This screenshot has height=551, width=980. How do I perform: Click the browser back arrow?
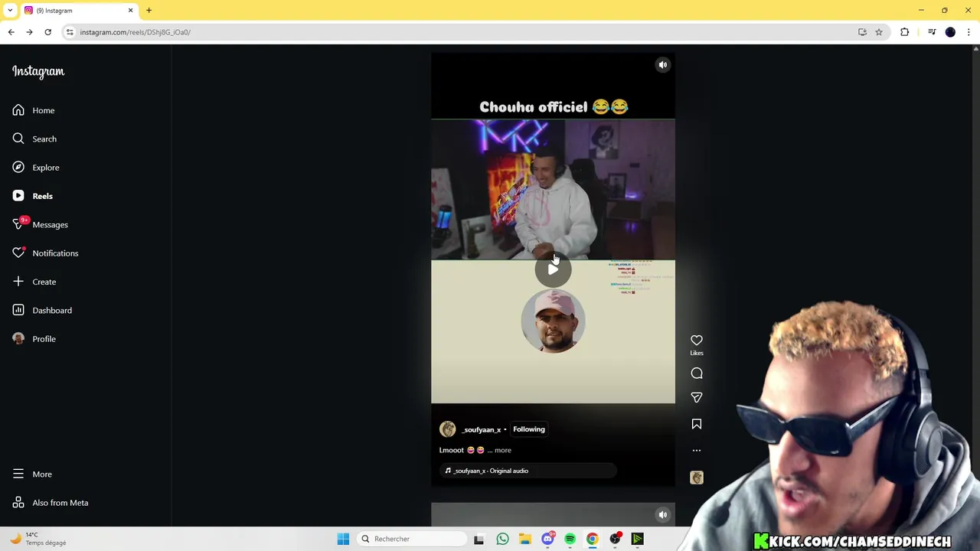11,32
